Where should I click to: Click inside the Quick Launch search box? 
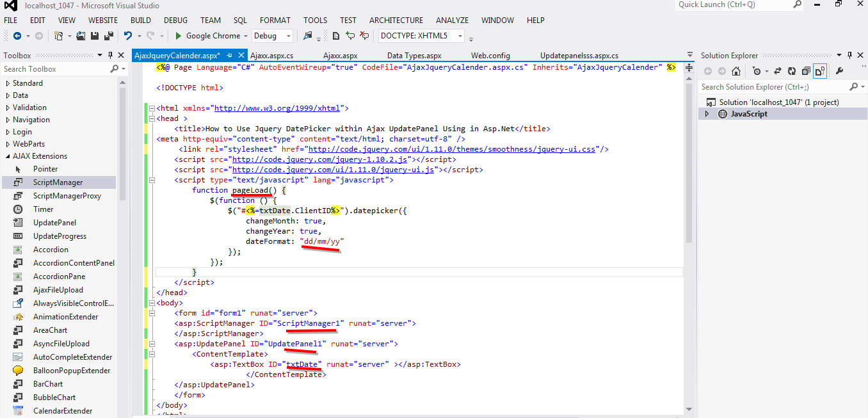tap(736, 5)
